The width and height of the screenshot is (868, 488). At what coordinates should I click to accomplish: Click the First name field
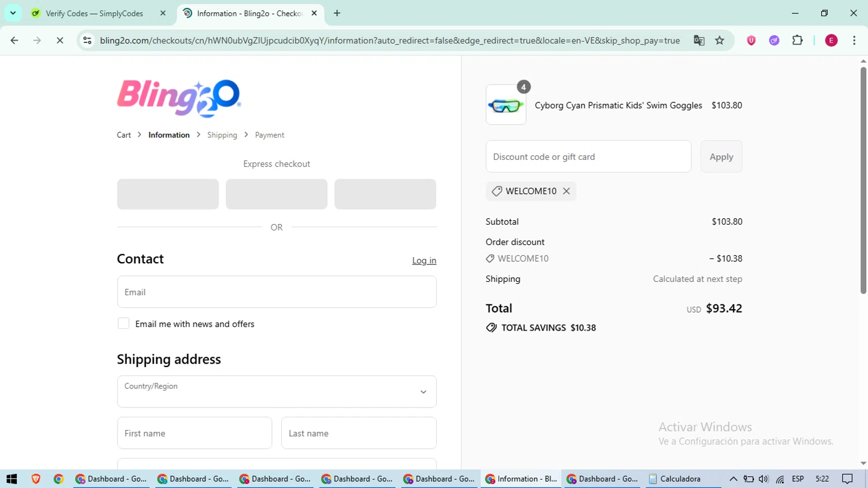click(x=194, y=433)
